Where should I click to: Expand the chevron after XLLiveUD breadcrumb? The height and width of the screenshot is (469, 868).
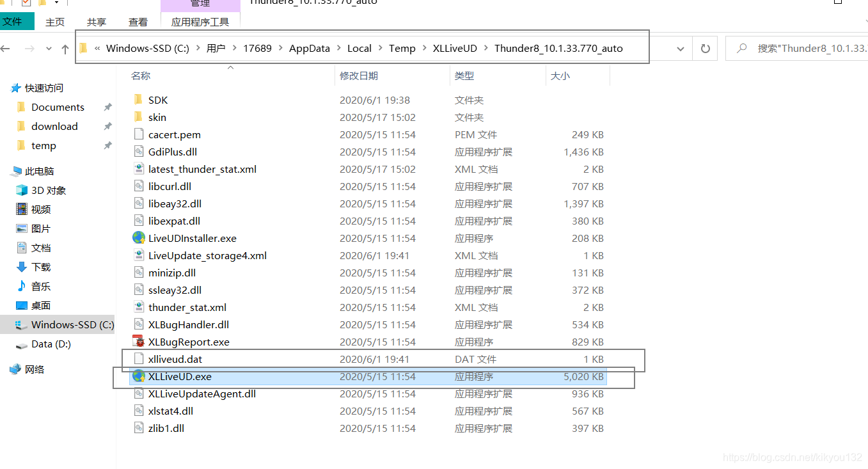click(486, 49)
